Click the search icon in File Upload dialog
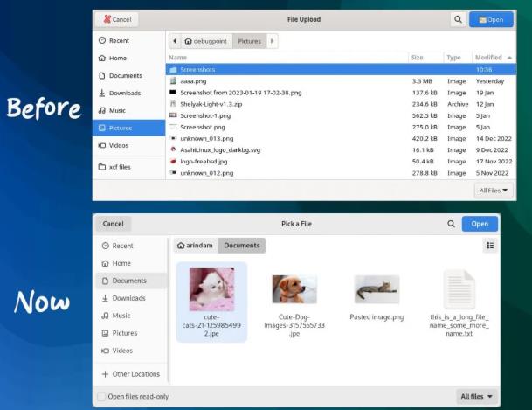Viewport: 532px width, 410px height. (x=458, y=20)
